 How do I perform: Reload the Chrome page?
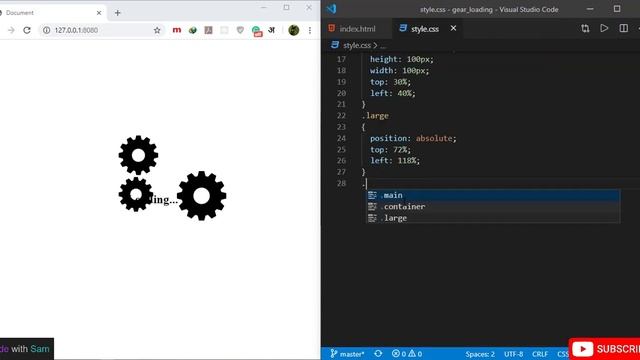pos(27,30)
